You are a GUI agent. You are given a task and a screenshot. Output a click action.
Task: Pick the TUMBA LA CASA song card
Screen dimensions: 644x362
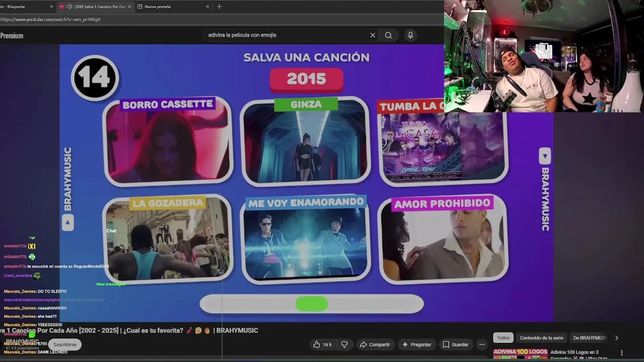(x=443, y=142)
